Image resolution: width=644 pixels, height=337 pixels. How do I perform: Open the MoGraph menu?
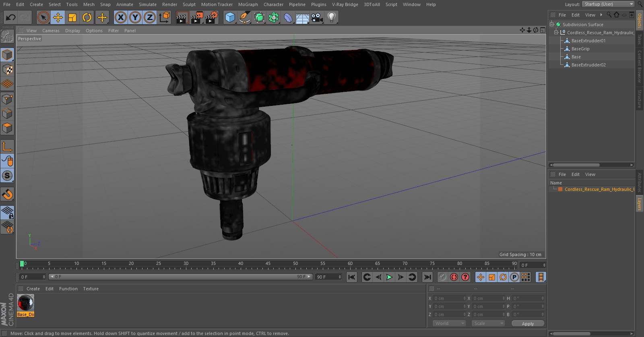pos(248,4)
